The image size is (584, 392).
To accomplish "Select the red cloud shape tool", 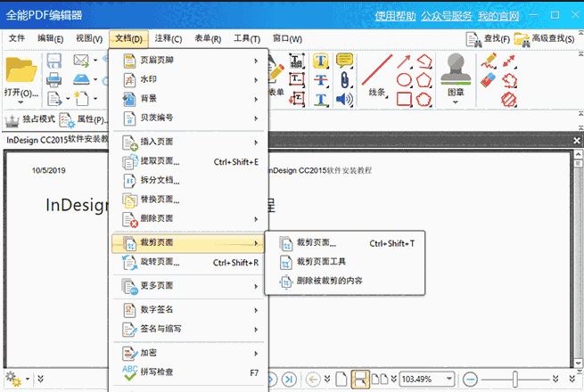I will pos(424,100).
